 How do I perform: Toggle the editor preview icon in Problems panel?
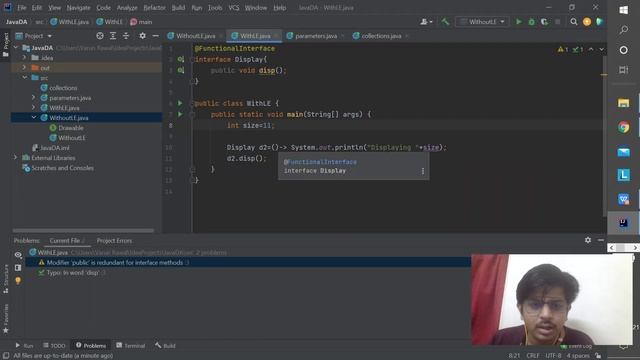pos(18,268)
